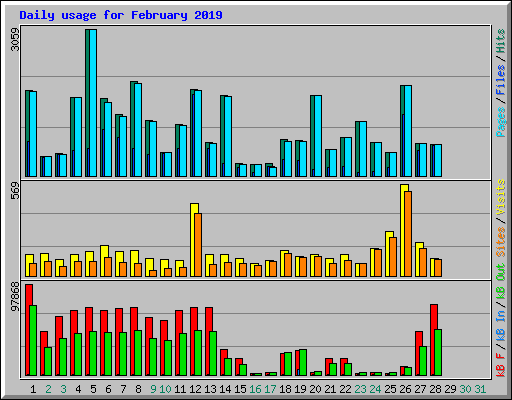Click the yellow visits bar for day 26
This screenshot has height=400, width=512.
click(402, 231)
